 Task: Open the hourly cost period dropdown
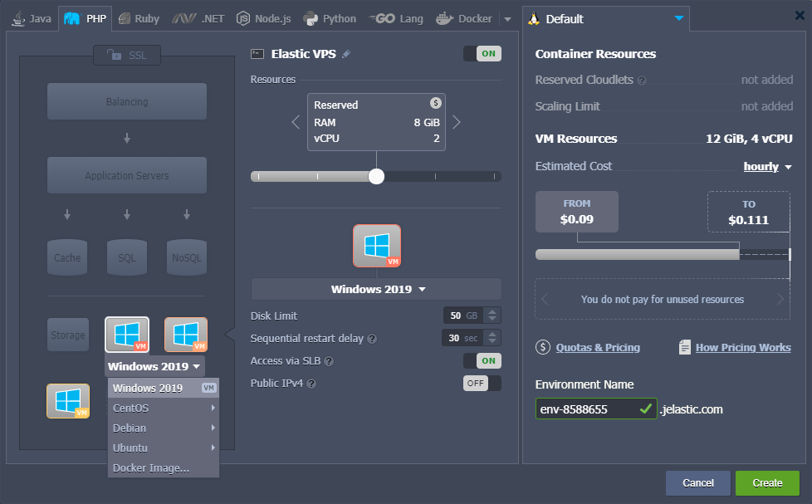click(767, 166)
